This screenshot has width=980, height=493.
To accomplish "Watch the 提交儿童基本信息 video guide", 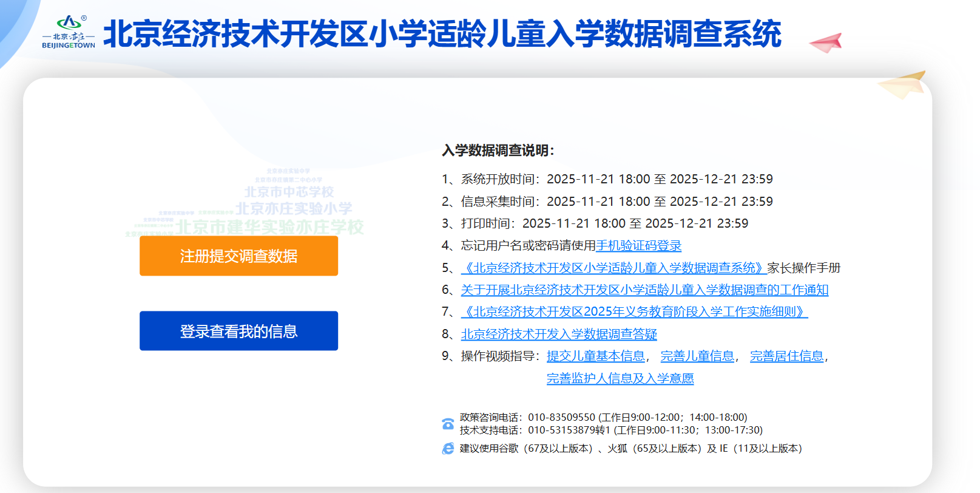I will [x=595, y=356].
